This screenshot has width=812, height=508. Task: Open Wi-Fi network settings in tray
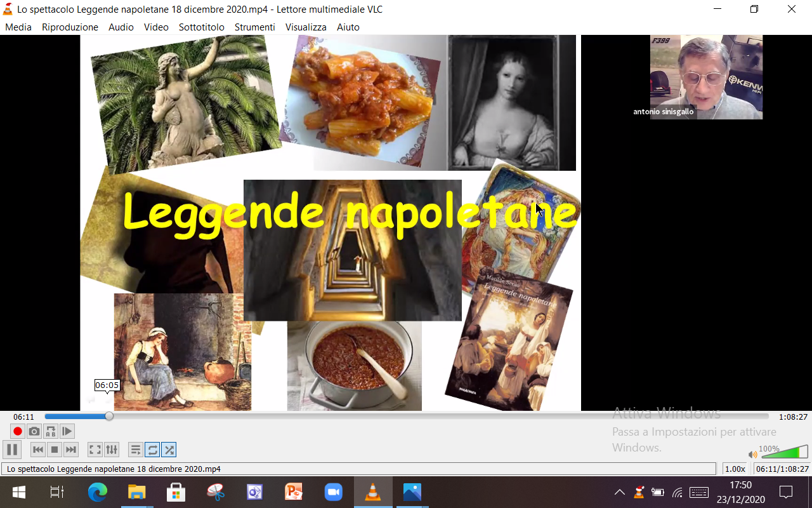tap(678, 492)
